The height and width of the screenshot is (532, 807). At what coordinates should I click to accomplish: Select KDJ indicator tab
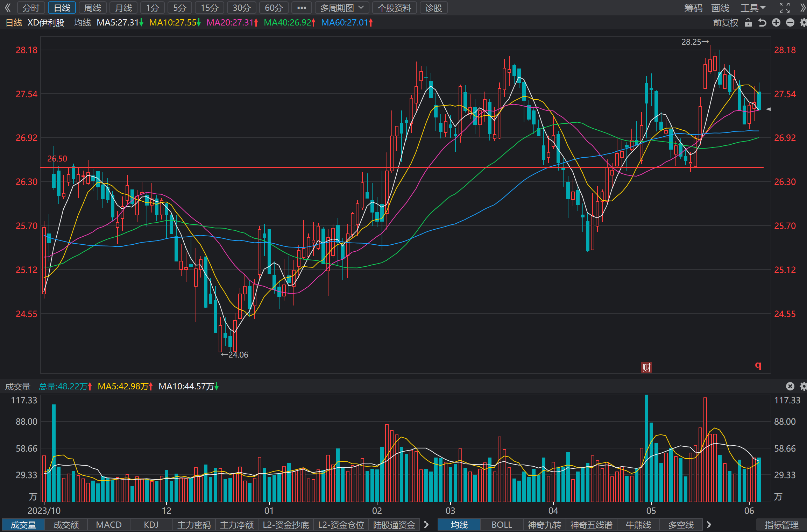(151, 525)
